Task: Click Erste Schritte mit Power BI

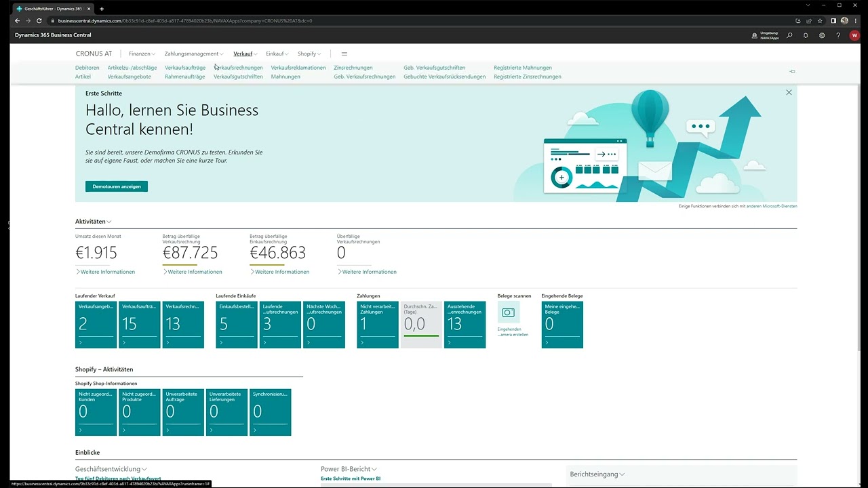Action: tap(351, 479)
